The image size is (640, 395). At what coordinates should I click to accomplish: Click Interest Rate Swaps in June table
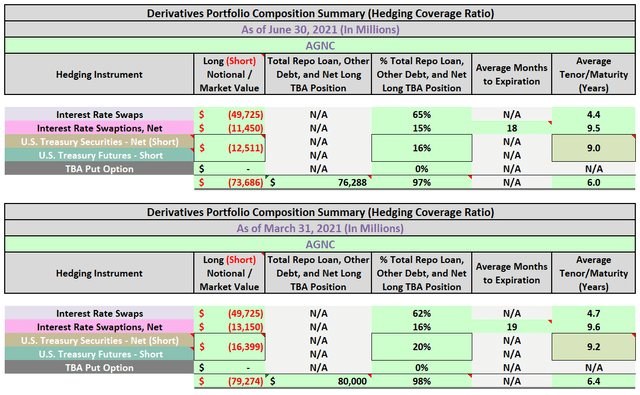pos(99,115)
